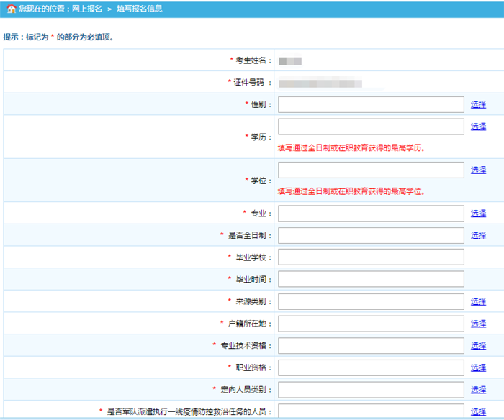Click the 性别 input field

[x=371, y=104]
